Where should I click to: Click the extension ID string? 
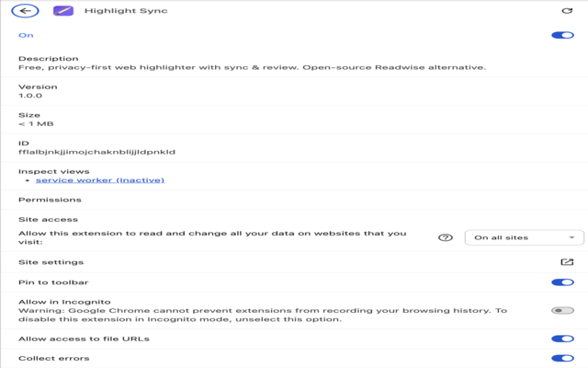pos(96,152)
